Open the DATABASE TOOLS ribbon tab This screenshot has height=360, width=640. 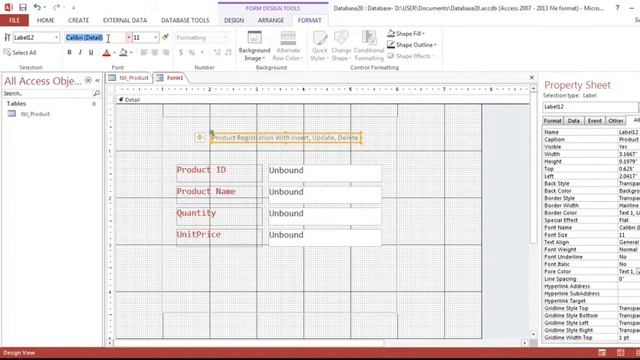click(x=185, y=20)
